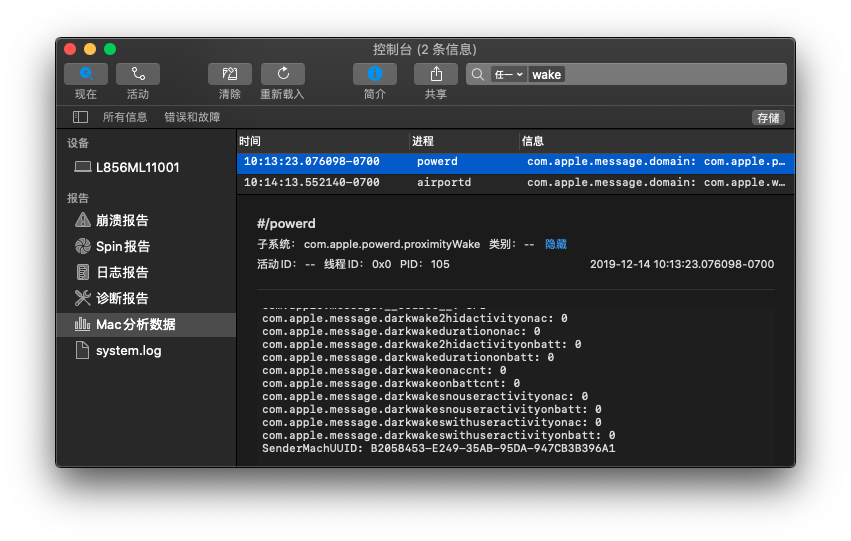Open 崩溃报告 in the sidebar
851x541 pixels.
pos(122,220)
